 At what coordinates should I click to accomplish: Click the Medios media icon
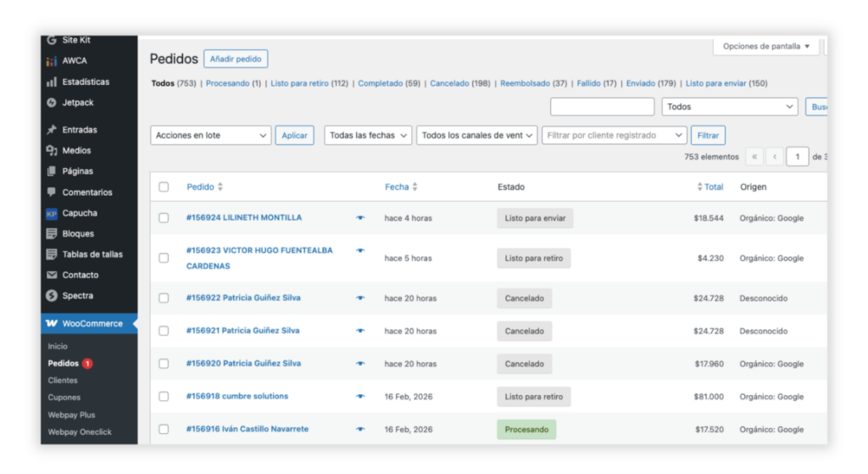click(x=53, y=151)
